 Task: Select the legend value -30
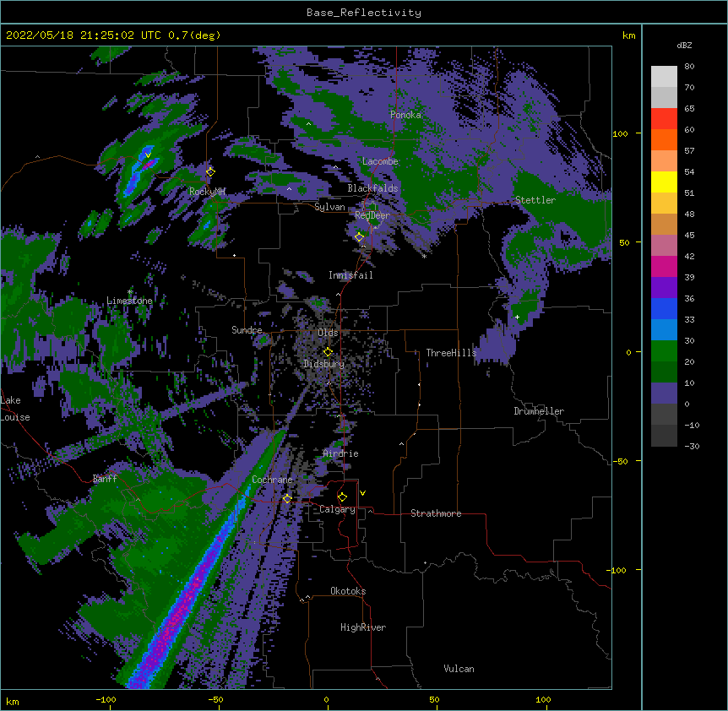point(692,447)
